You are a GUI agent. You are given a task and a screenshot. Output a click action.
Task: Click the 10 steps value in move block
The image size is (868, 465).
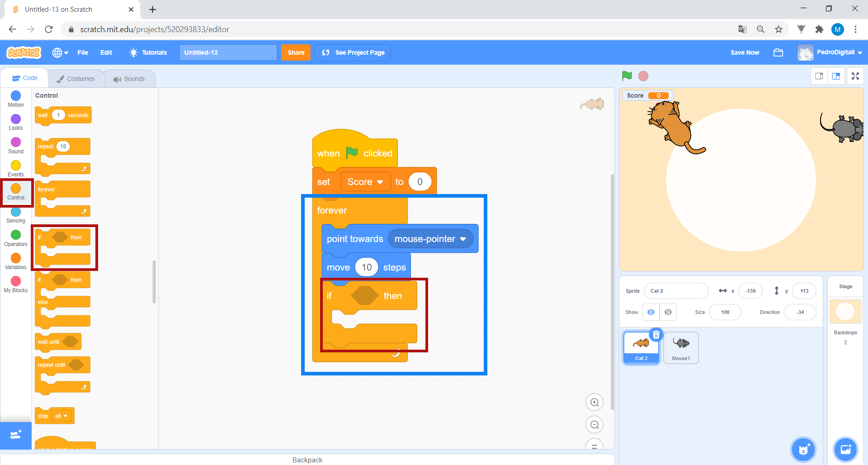(x=367, y=267)
